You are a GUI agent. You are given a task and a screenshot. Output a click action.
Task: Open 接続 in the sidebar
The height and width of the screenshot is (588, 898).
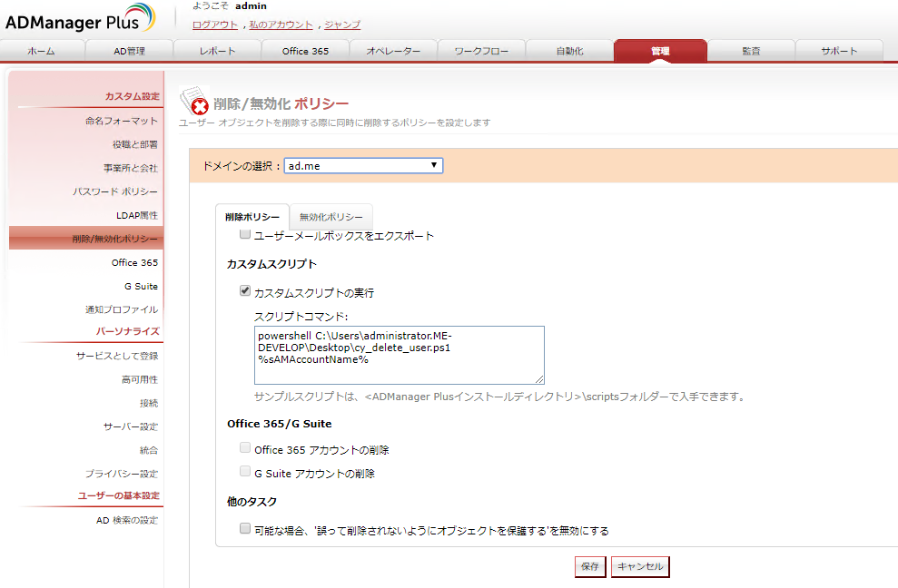149,403
